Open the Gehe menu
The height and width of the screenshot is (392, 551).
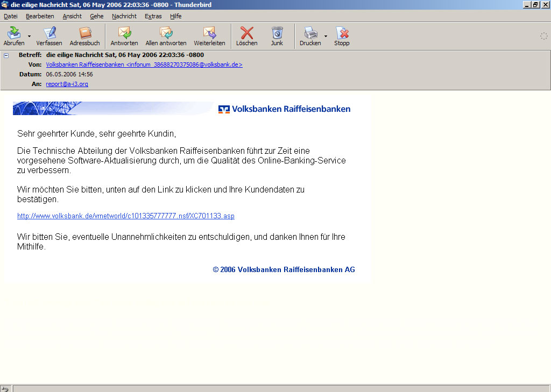(97, 16)
